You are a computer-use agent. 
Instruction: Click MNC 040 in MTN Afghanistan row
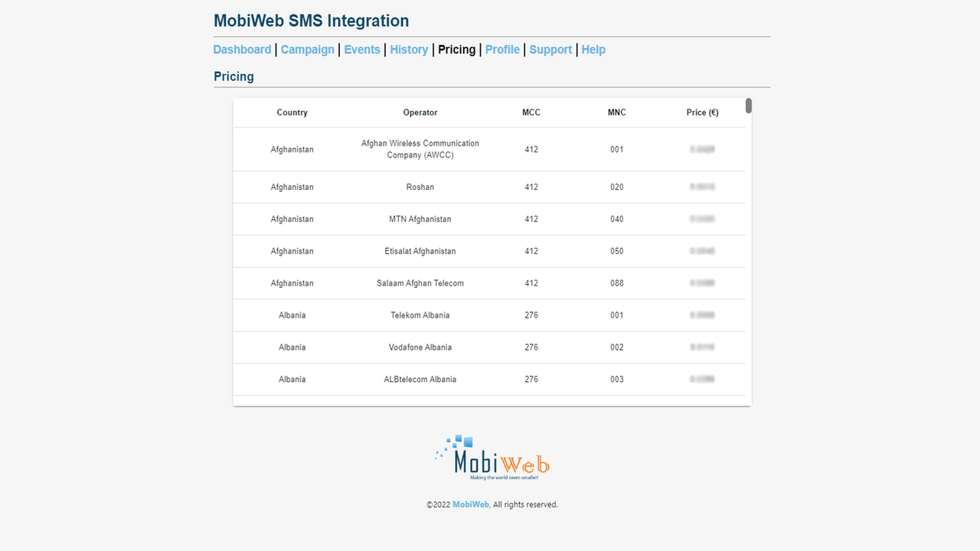click(x=617, y=220)
